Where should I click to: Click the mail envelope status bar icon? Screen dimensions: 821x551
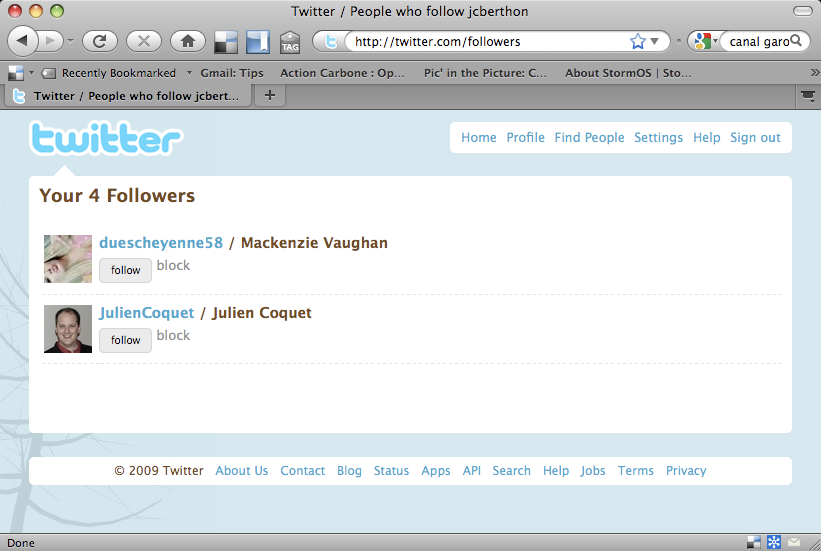pyautogui.click(x=794, y=542)
